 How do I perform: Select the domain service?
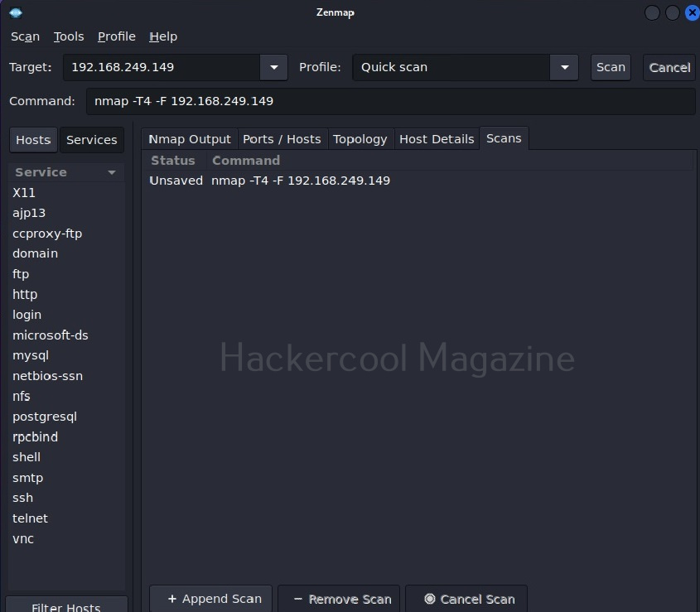[66, 253]
